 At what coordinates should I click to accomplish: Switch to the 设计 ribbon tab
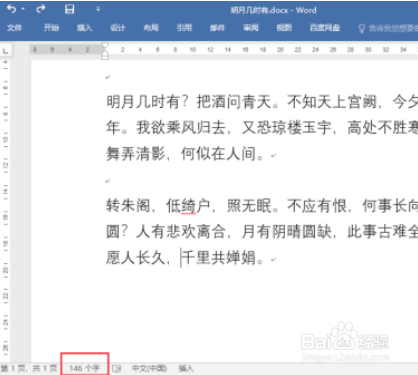pyautogui.click(x=118, y=28)
